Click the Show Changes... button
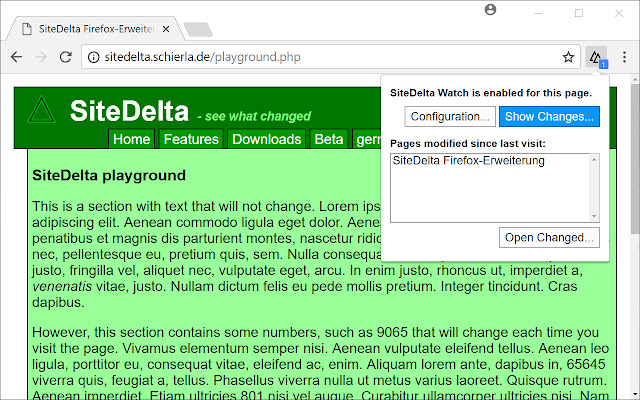The height and width of the screenshot is (400, 640). (549, 117)
